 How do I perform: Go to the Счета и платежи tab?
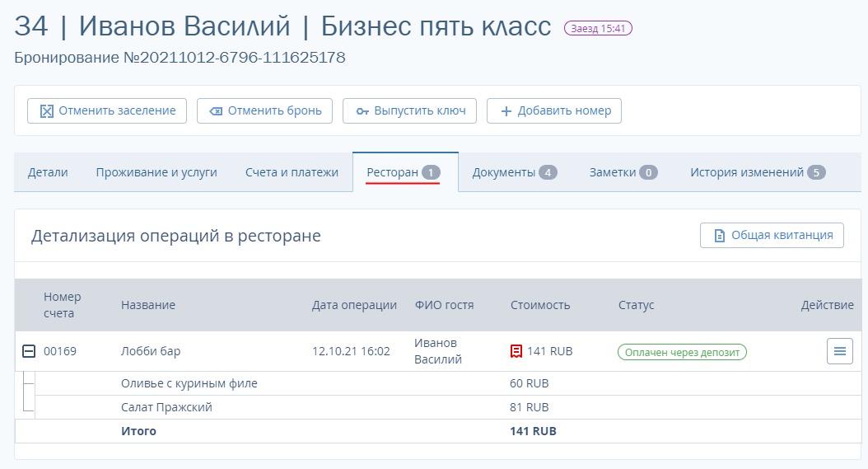292,172
